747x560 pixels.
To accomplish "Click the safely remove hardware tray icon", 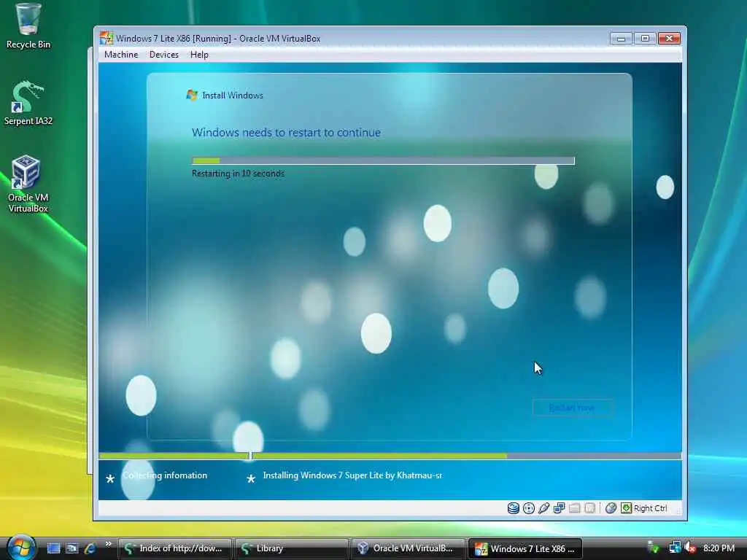I will [x=654, y=548].
